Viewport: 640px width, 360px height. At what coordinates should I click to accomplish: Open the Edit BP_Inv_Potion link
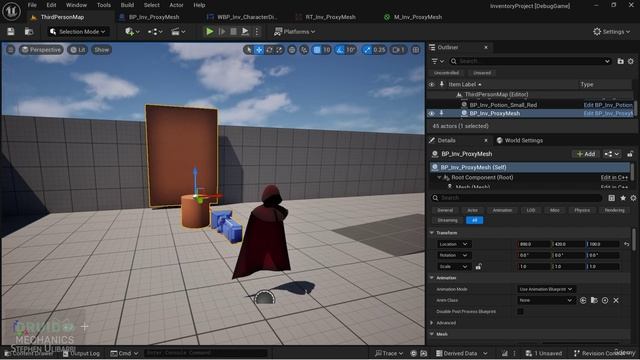pos(608,105)
